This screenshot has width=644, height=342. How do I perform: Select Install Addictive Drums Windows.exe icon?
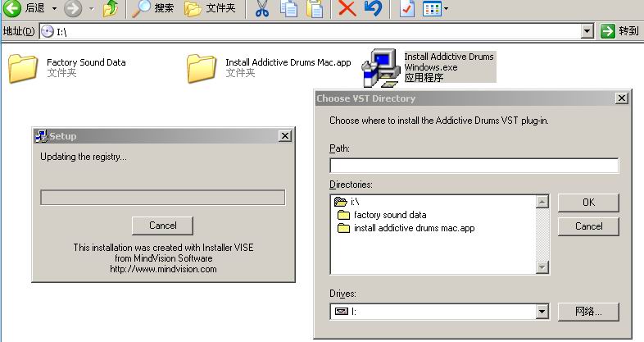coord(381,68)
